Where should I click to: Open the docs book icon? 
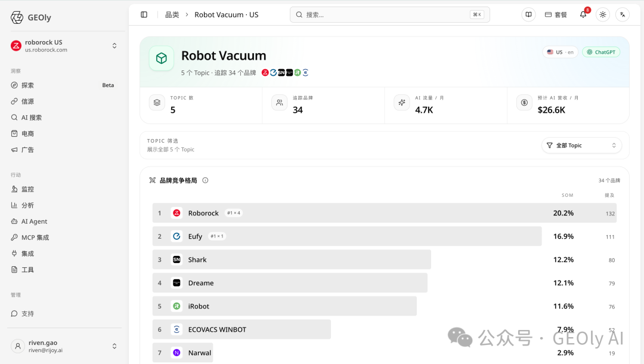528,15
